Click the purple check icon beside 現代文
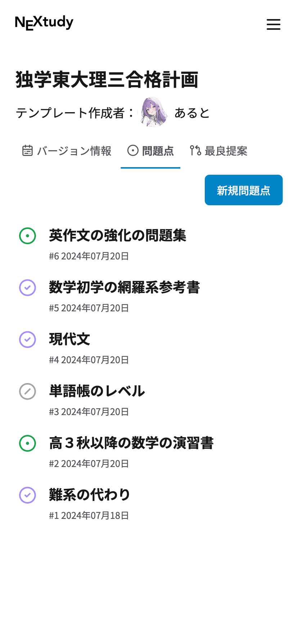The width and height of the screenshot is (298, 644). [27, 339]
